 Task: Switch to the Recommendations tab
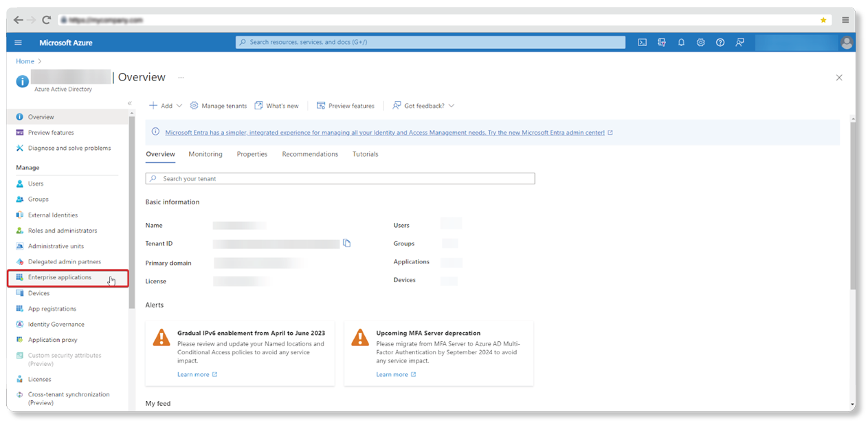pos(310,154)
